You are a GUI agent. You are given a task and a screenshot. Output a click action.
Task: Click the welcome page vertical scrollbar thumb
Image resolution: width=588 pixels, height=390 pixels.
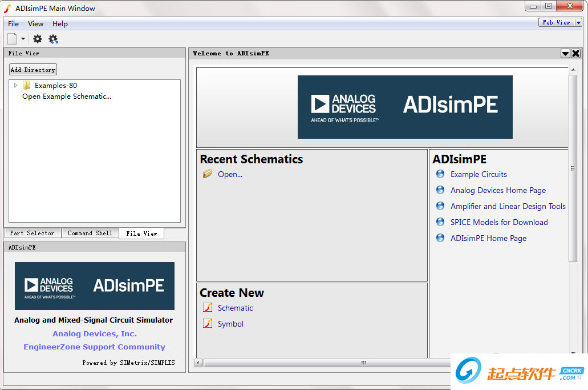[x=573, y=168]
